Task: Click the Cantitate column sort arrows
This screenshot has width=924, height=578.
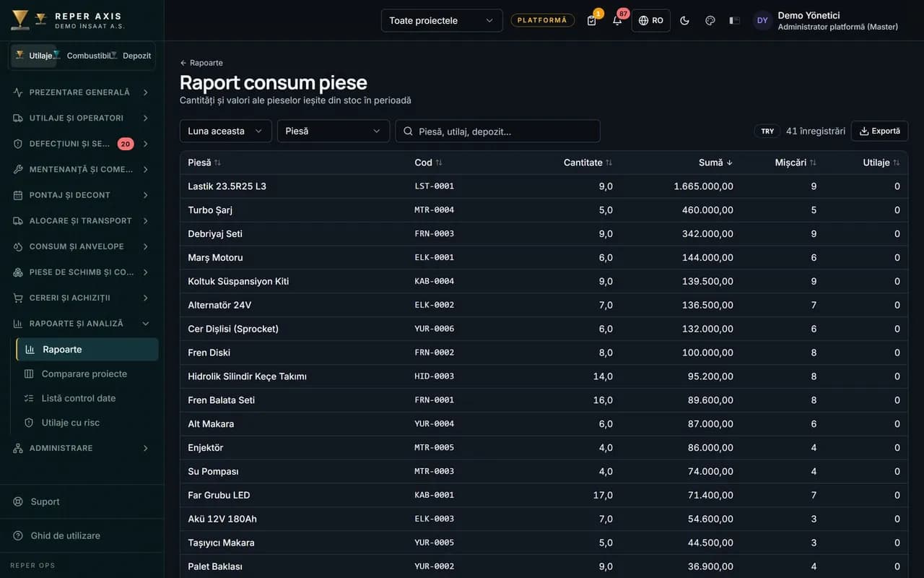Action: coord(609,163)
